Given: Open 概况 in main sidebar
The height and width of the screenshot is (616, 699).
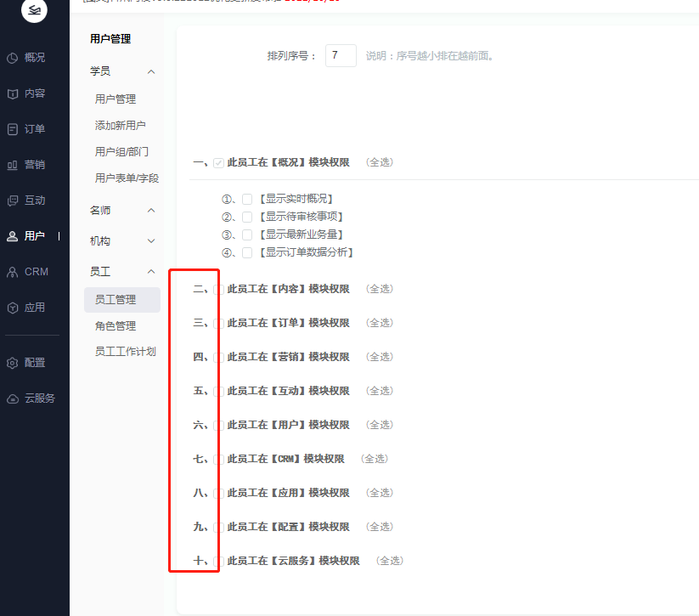Looking at the screenshot, I should pos(35,58).
